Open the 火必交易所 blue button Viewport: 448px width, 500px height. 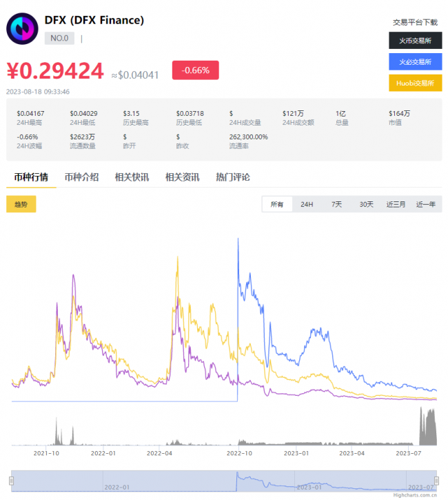coord(415,62)
